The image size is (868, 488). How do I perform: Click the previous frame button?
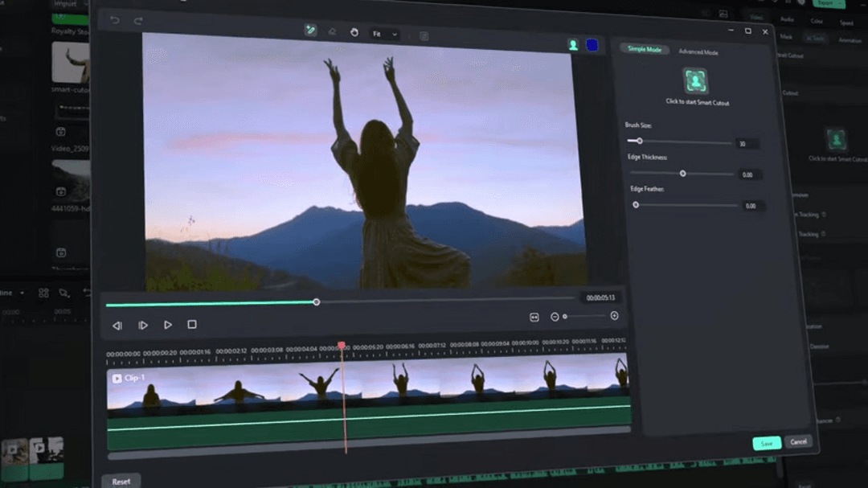pos(117,325)
